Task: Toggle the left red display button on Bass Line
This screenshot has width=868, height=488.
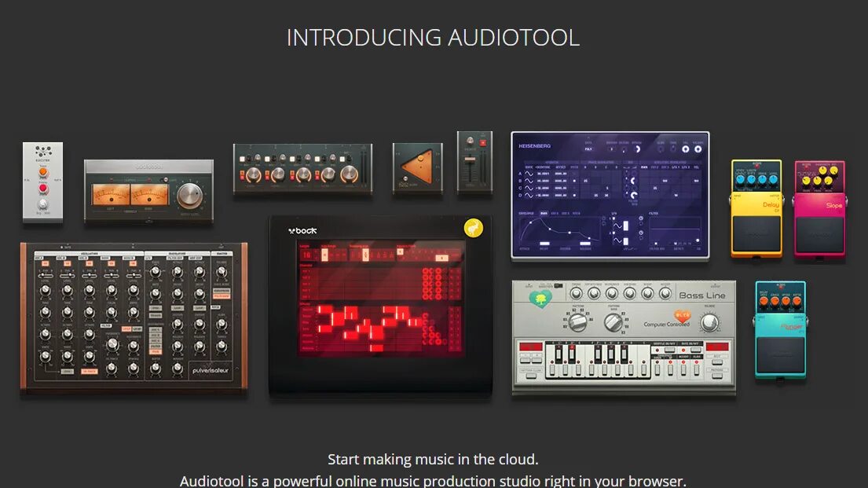Action: point(530,347)
